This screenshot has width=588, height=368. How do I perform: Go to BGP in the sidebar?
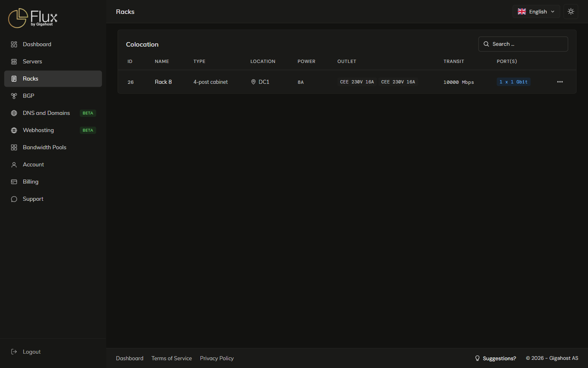[53, 96]
